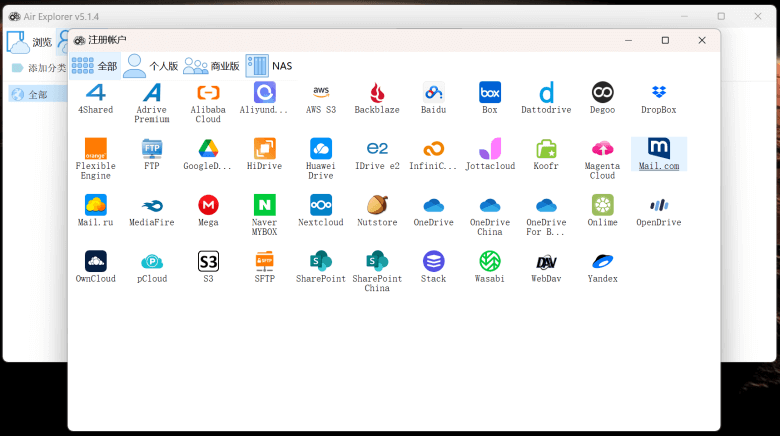Choose AWS S3 storage
Image resolution: width=780 pixels, height=436 pixels.
point(321,93)
